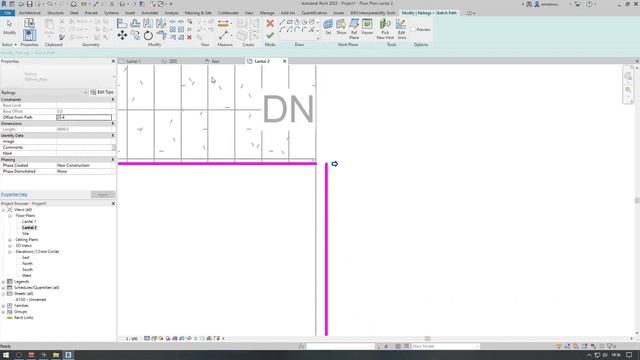
Task: Click the Rotate tool icon
Action: coord(148,36)
